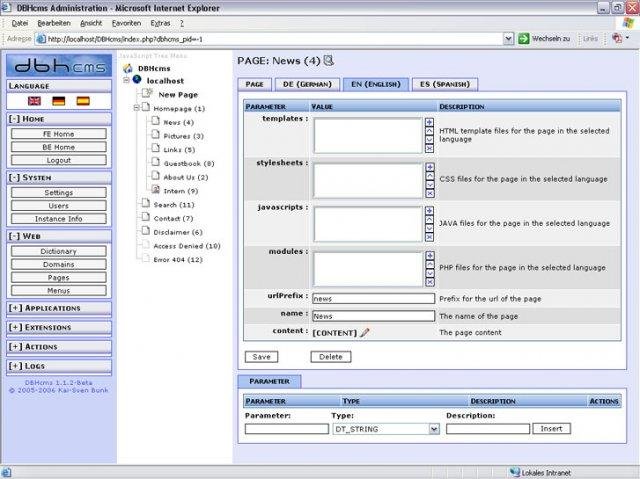Click the remove icon for modules
Viewport: 640px width, 479px height.
(x=430, y=282)
